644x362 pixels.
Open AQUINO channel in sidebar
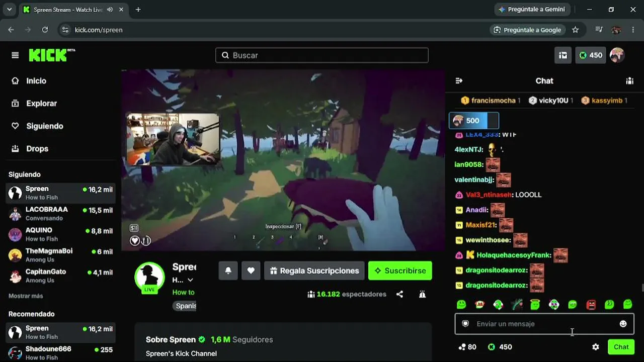[60, 234]
